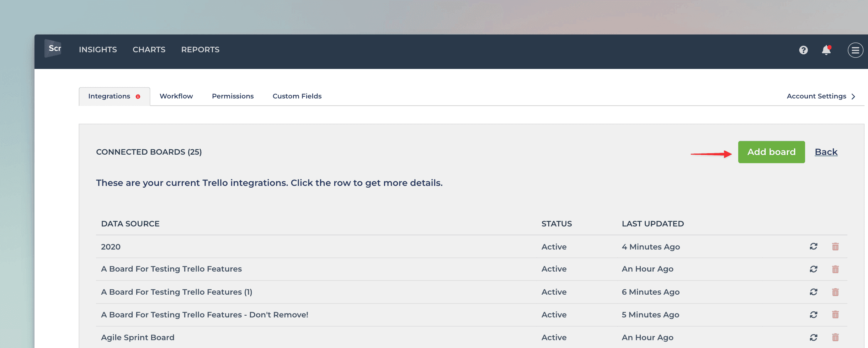Delete 'A Board For Testing Trello Features (1)'

[x=835, y=292]
